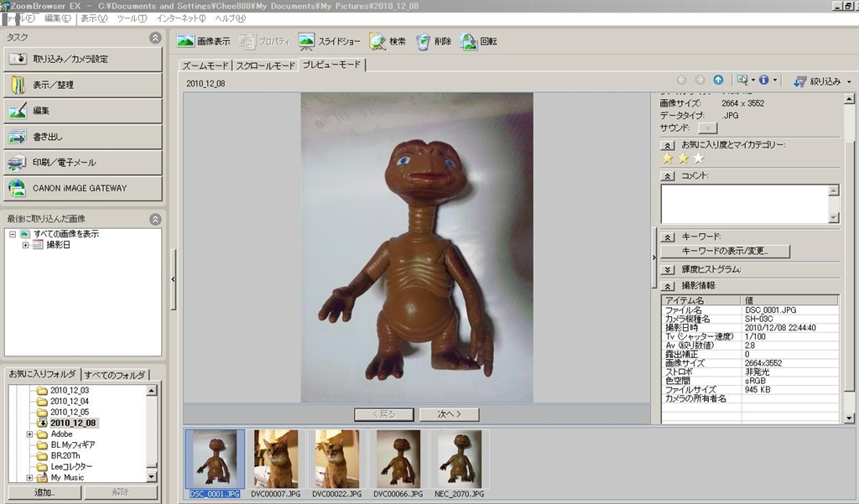Click the blue up-arrow folder navigation icon
859x504 pixels.
point(718,81)
